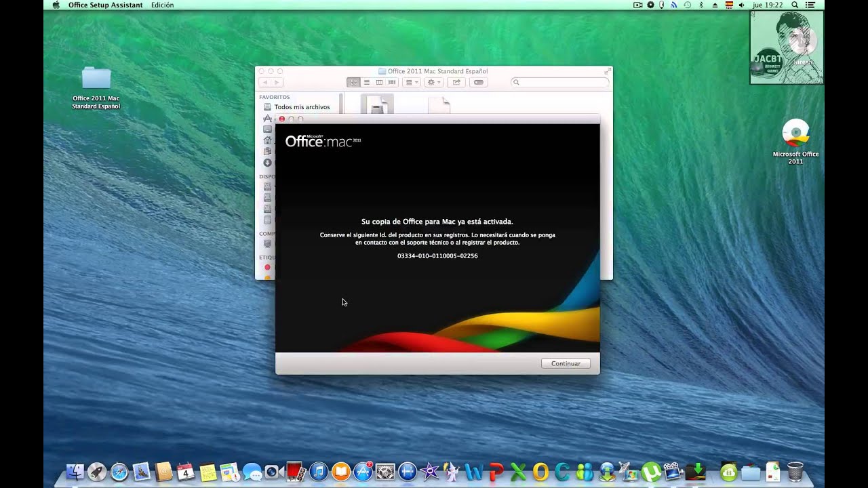
Task: Open Microsoft Outlook from the Dock
Action: coord(540,472)
